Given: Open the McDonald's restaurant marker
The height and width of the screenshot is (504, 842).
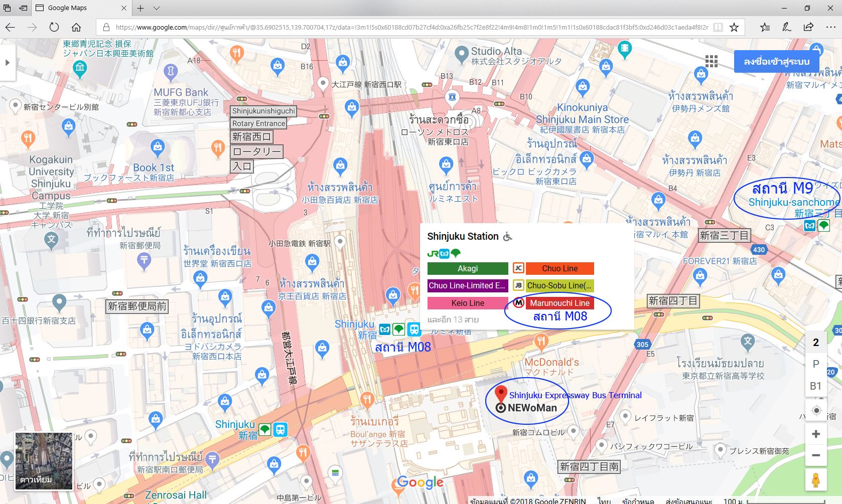Looking at the screenshot, I should point(541,342).
